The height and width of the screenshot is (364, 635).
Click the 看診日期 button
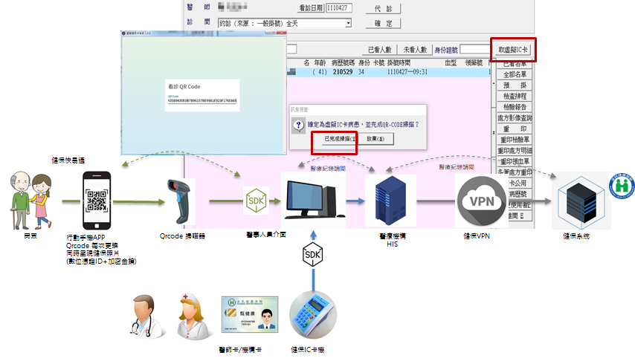point(311,8)
